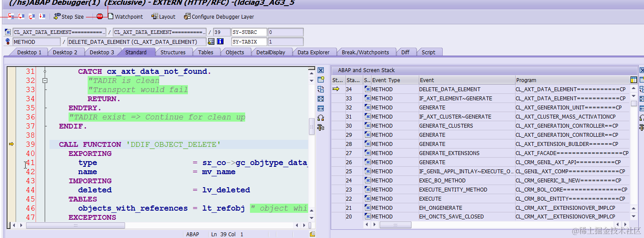
Task: Click the headphones services icon
Action: pyautogui.click(x=321, y=118)
